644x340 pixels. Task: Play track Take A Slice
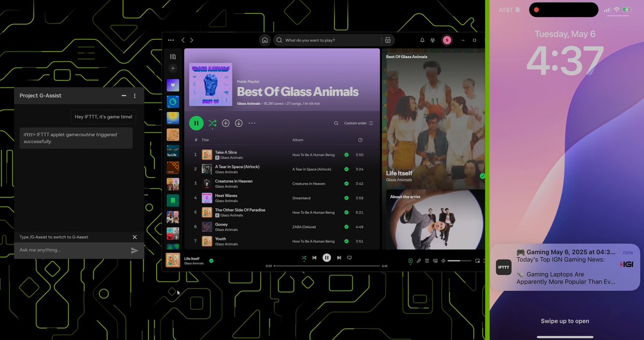(x=282, y=155)
